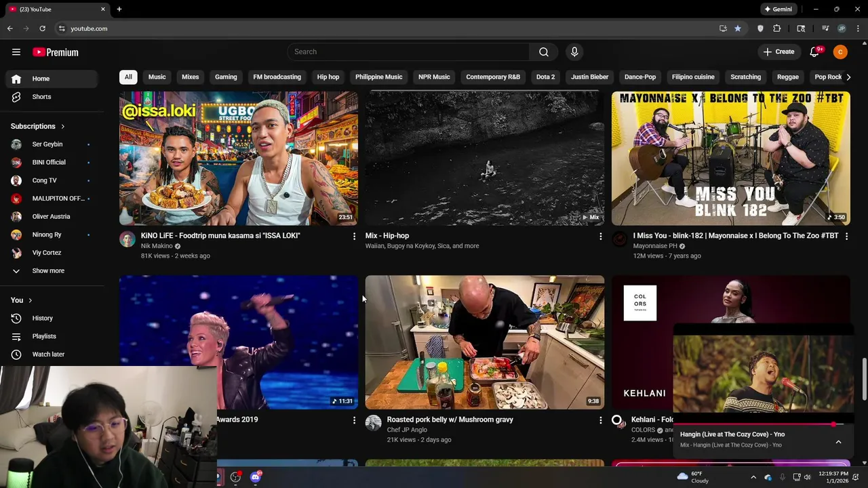Select the Hip hop filter chip
Image resolution: width=868 pixels, height=488 pixels.
[x=328, y=77]
